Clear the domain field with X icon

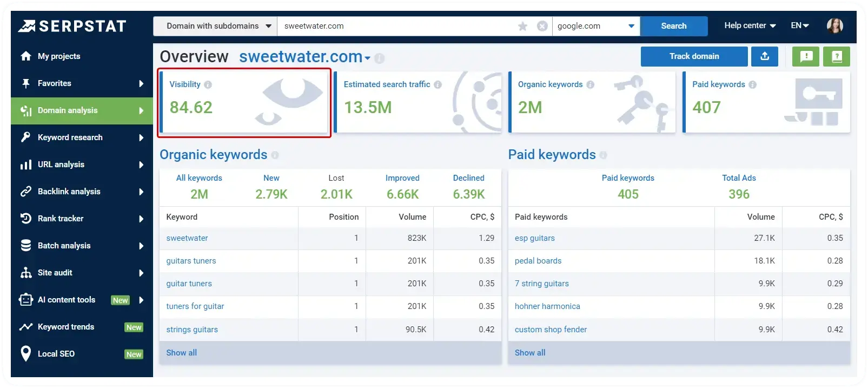542,26
